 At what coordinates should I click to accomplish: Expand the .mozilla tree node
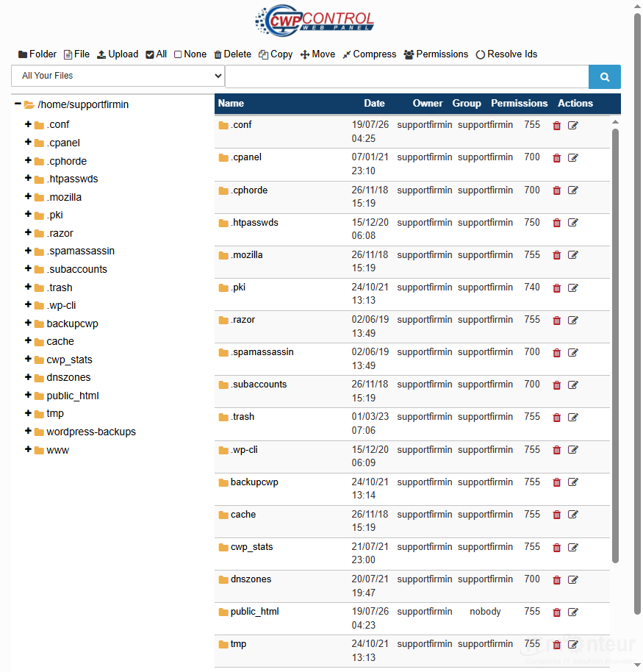click(x=28, y=196)
